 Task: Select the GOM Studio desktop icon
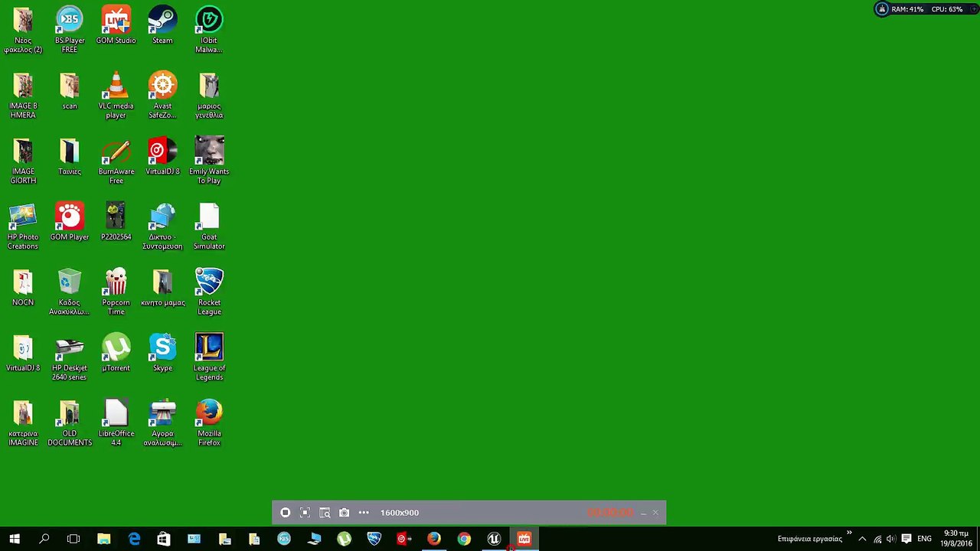pos(116,25)
